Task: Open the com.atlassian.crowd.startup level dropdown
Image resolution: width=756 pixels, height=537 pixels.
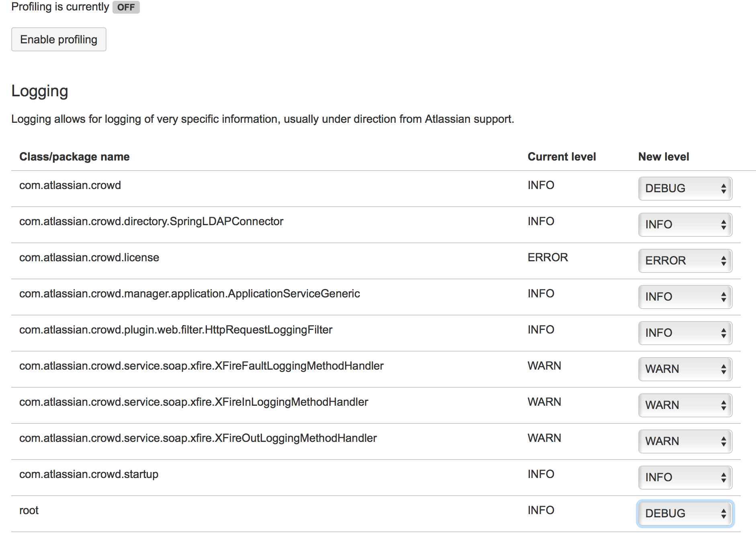Action: pos(685,477)
